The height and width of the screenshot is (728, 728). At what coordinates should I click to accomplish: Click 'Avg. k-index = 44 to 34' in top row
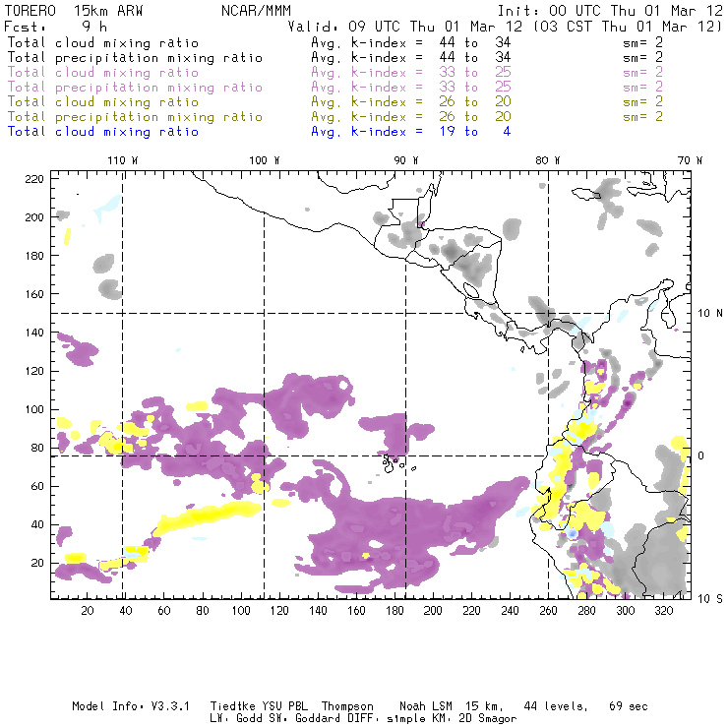[411, 42]
